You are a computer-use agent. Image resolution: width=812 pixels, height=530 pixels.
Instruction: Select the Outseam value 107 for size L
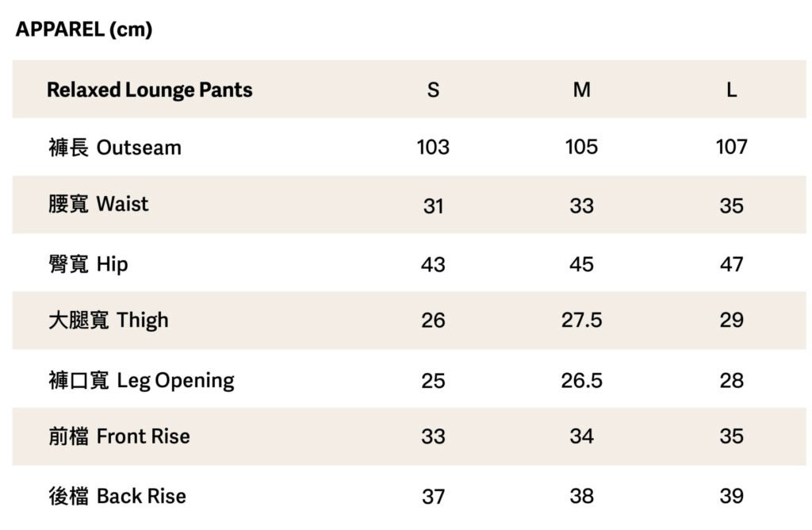coord(731,148)
